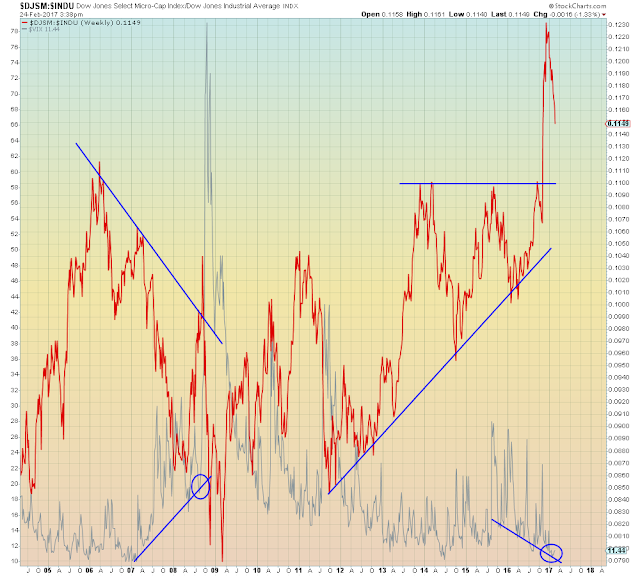Click the 09 year label on time axis

215,571
